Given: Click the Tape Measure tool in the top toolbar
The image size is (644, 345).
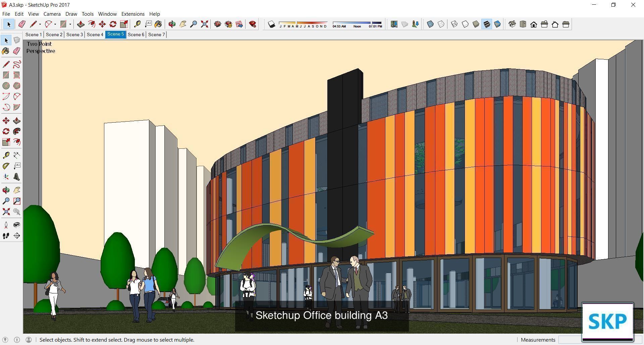Looking at the screenshot, I should 137,24.
